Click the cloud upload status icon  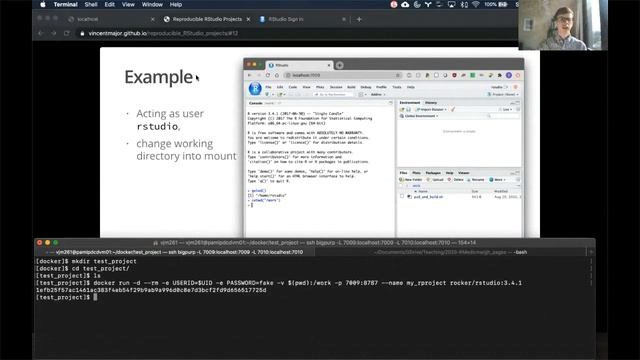[x=405, y=4]
